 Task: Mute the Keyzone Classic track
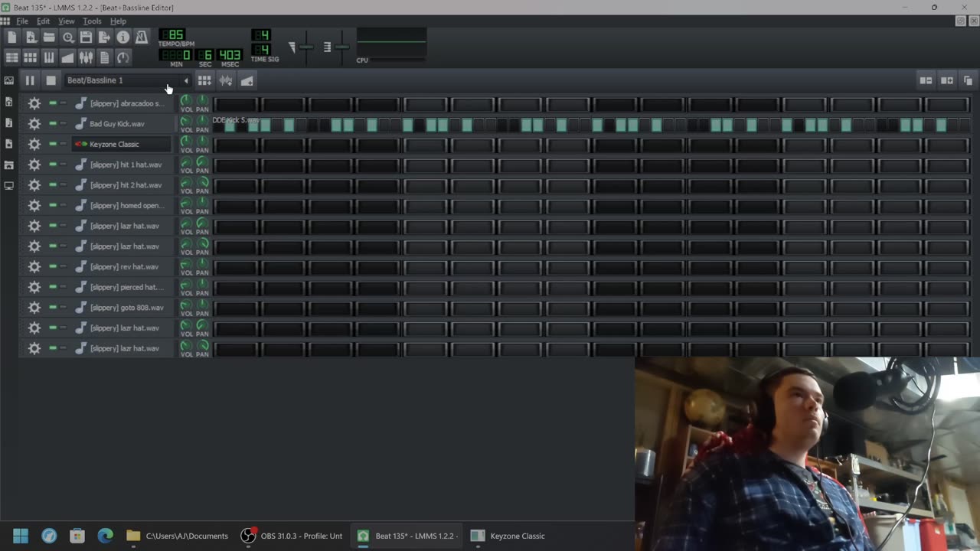(53, 144)
